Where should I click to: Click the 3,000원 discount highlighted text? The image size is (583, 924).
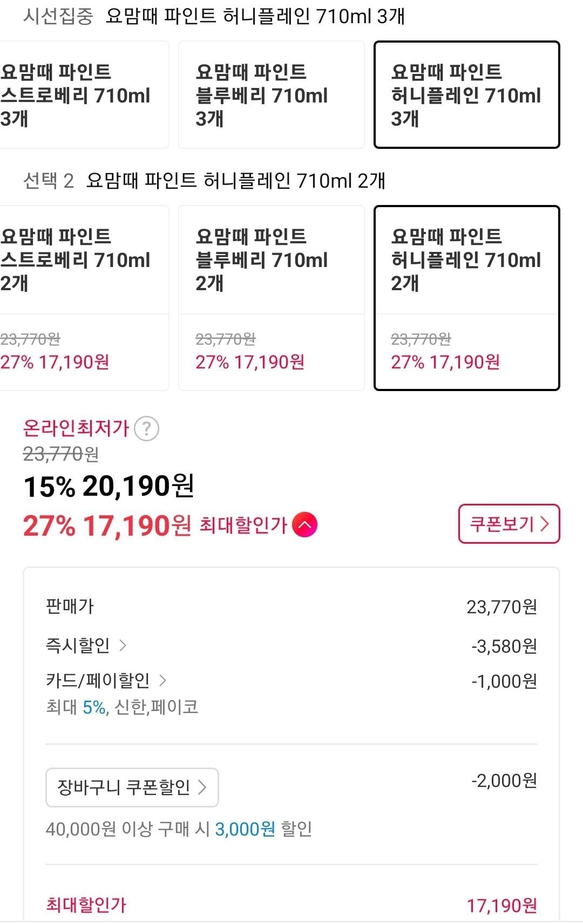[245, 829]
